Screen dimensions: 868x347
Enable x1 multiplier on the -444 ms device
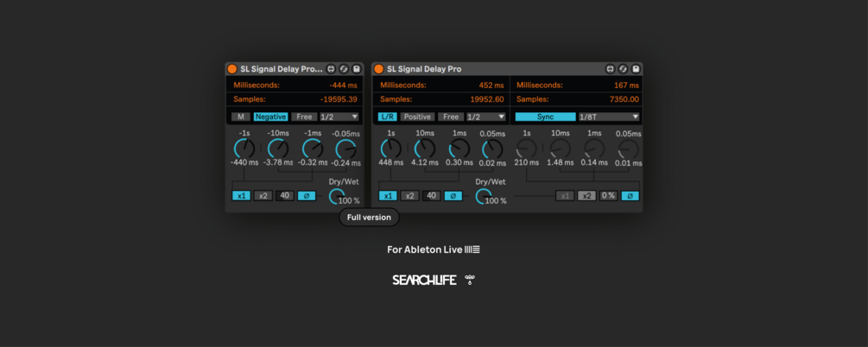pos(241,196)
